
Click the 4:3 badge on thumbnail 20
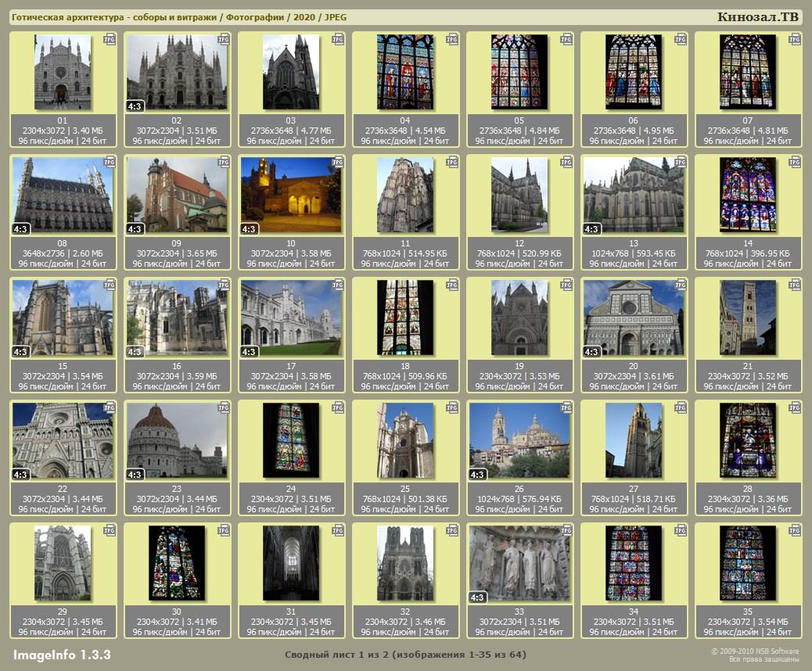click(x=592, y=352)
